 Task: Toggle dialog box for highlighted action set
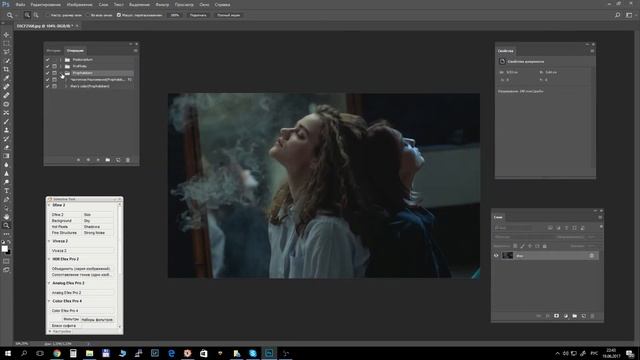(x=54, y=73)
